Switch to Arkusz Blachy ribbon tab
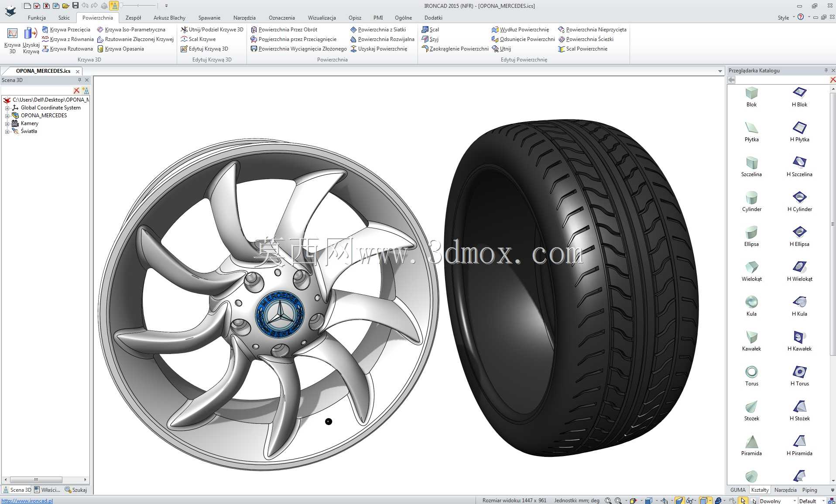Image resolution: width=836 pixels, height=504 pixels. (x=169, y=18)
